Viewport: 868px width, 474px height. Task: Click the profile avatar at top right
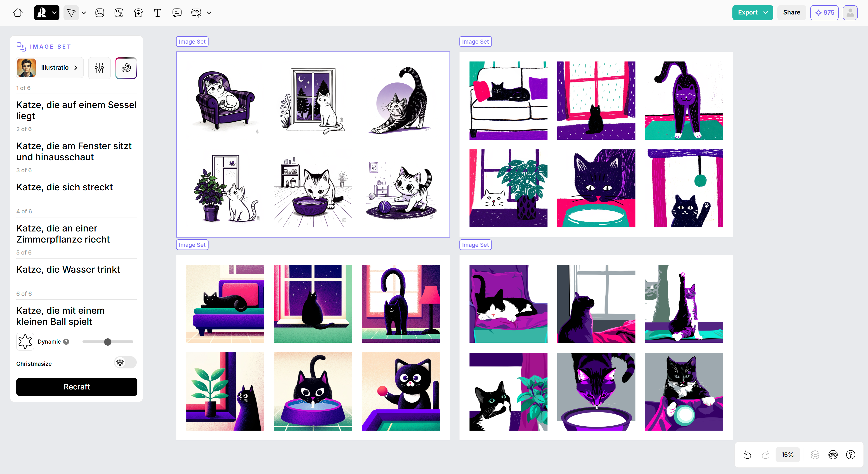(x=850, y=13)
